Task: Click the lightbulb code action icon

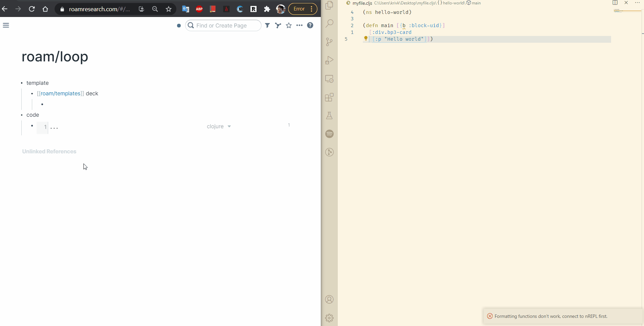Action: tap(366, 39)
